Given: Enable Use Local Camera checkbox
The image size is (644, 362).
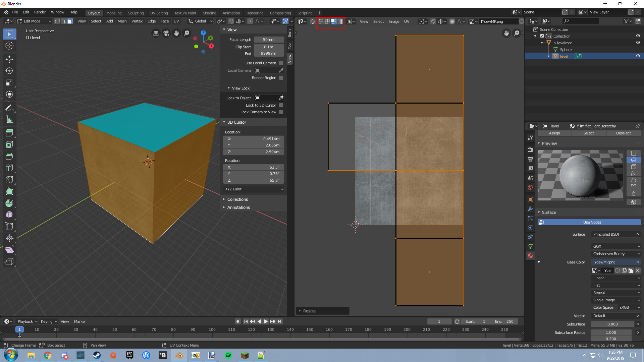Looking at the screenshot, I should pyautogui.click(x=281, y=63).
